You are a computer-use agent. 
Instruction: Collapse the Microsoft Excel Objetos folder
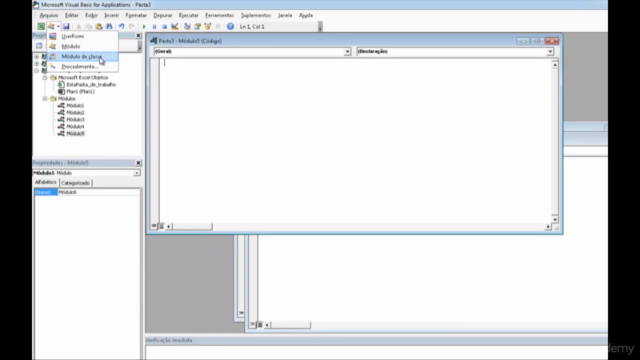45,78
